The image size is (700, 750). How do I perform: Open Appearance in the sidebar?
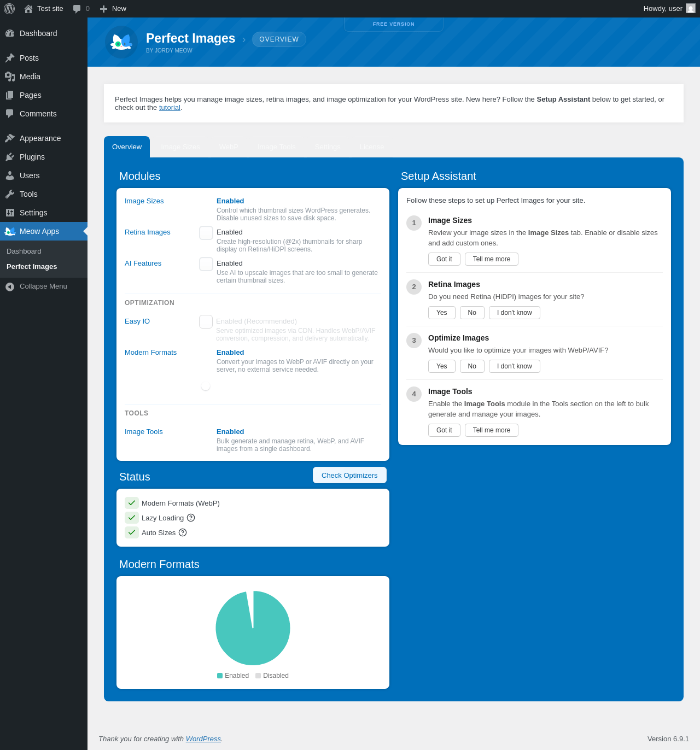click(40, 138)
